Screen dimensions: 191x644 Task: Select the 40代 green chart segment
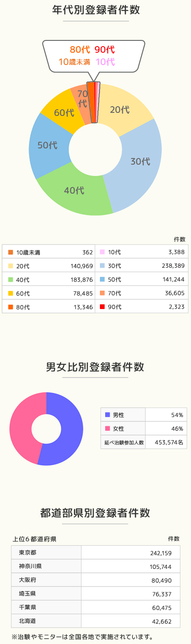tap(75, 191)
